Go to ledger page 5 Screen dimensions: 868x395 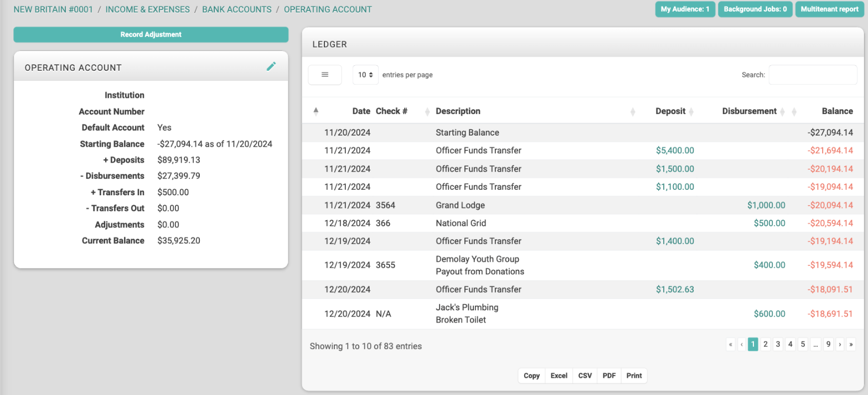point(803,345)
